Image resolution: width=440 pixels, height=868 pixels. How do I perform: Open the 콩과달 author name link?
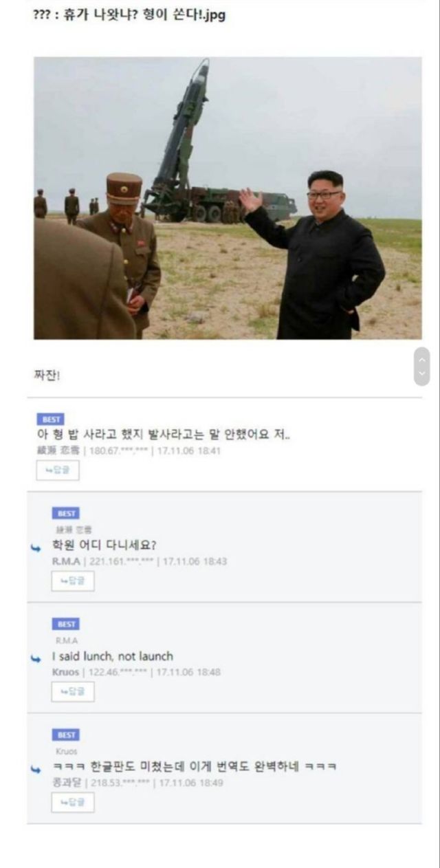point(67,783)
